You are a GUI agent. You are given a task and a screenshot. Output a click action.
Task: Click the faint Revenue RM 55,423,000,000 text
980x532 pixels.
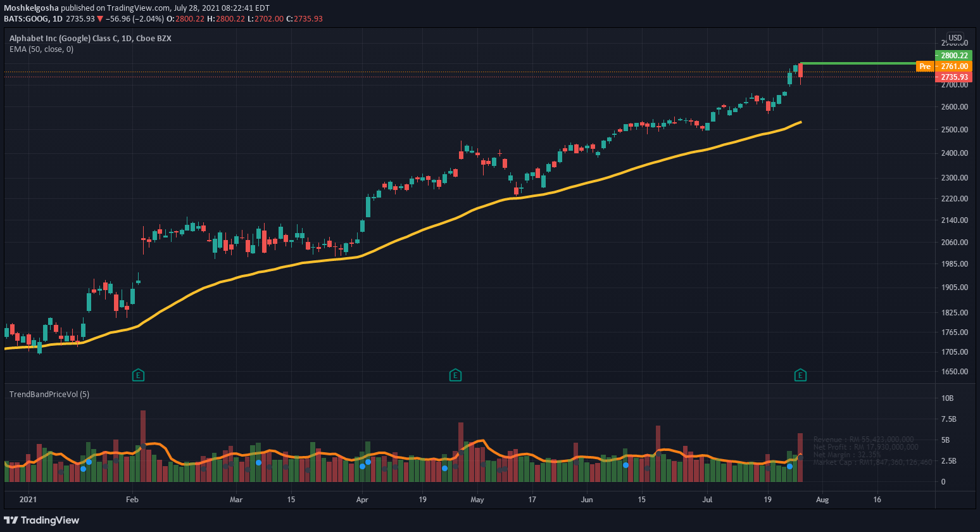pyautogui.click(x=864, y=440)
